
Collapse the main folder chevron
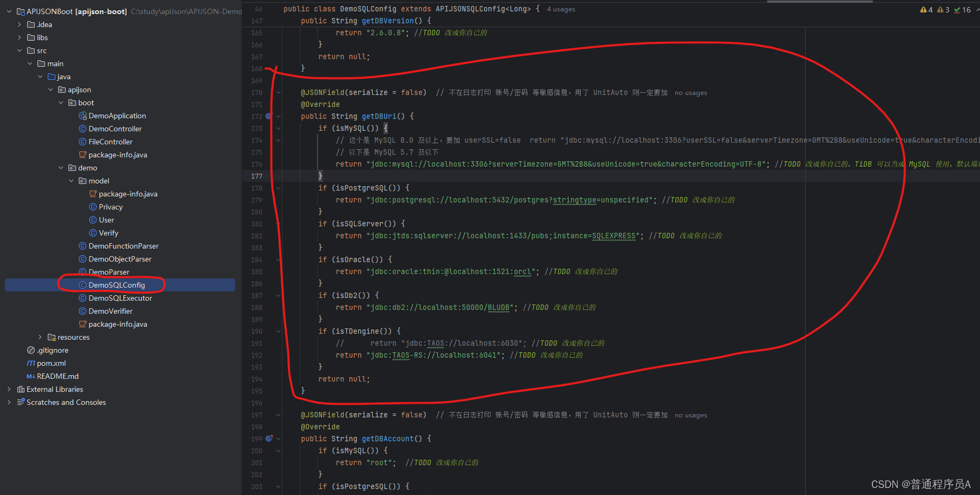click(30, 64)
